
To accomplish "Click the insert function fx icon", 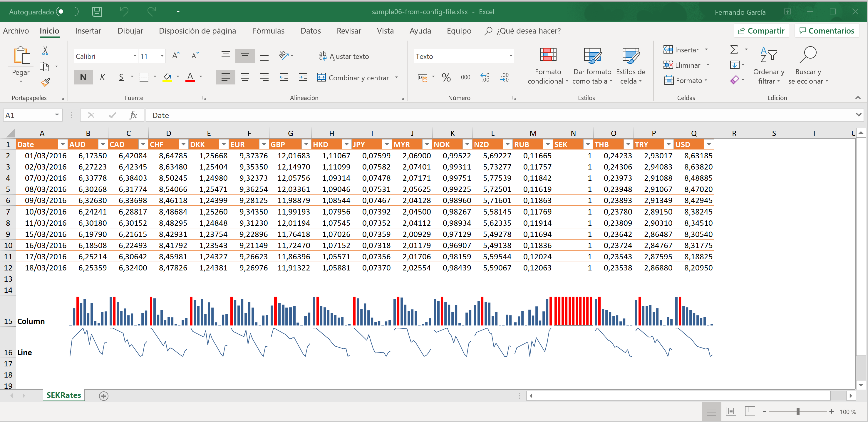I will tap(133, 115).
